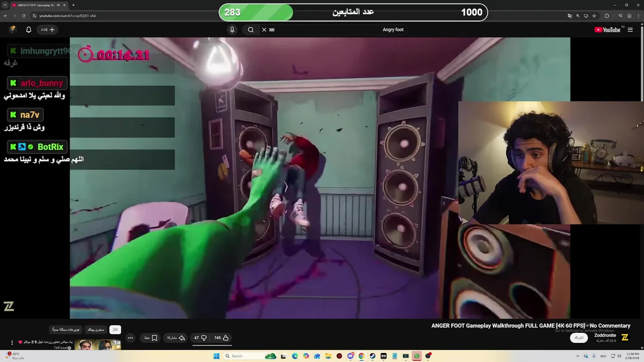
Task: Dislike the video showing 47
Action: click(200, 338)
